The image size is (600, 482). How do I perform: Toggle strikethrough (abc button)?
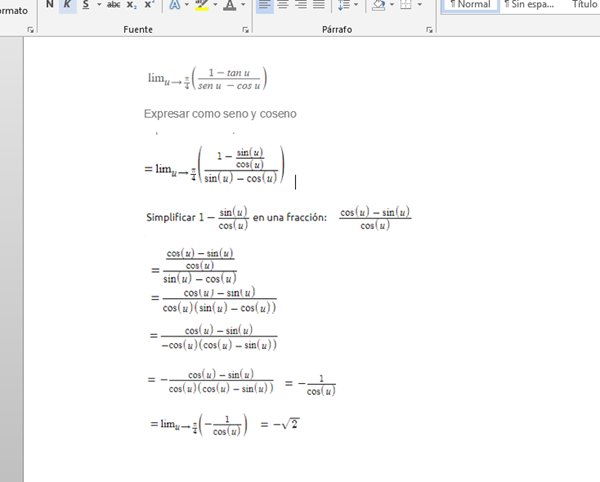(x=113, y=5)
